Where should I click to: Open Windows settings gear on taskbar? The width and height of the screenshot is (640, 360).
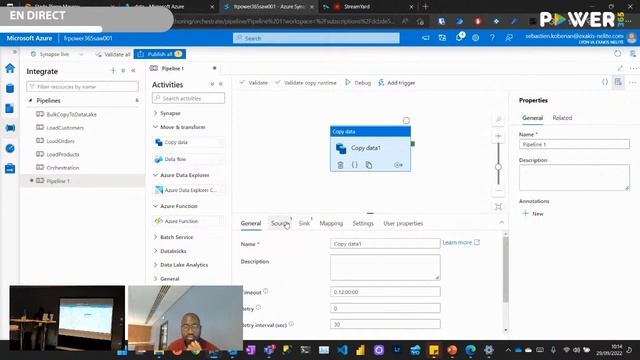pyautogui.click(x=489, y=350)
